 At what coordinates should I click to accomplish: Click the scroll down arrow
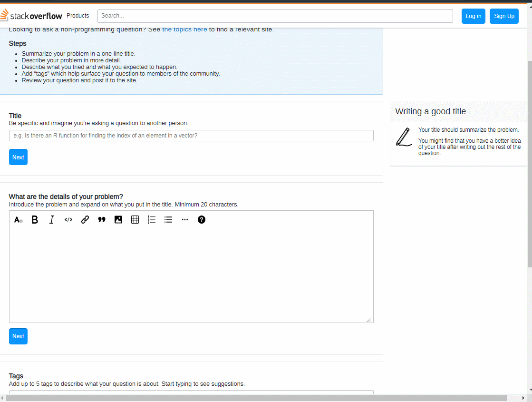(x=530, y=390)
